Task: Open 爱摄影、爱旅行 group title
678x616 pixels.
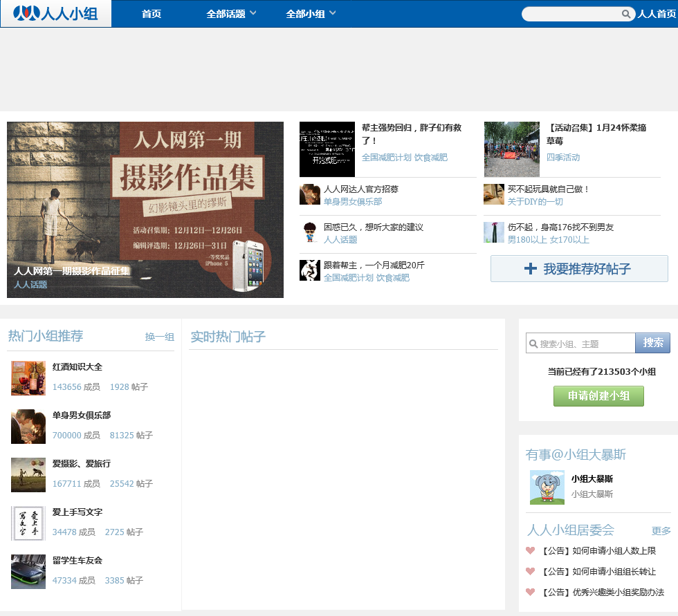Action: click(x=82, y=463)
